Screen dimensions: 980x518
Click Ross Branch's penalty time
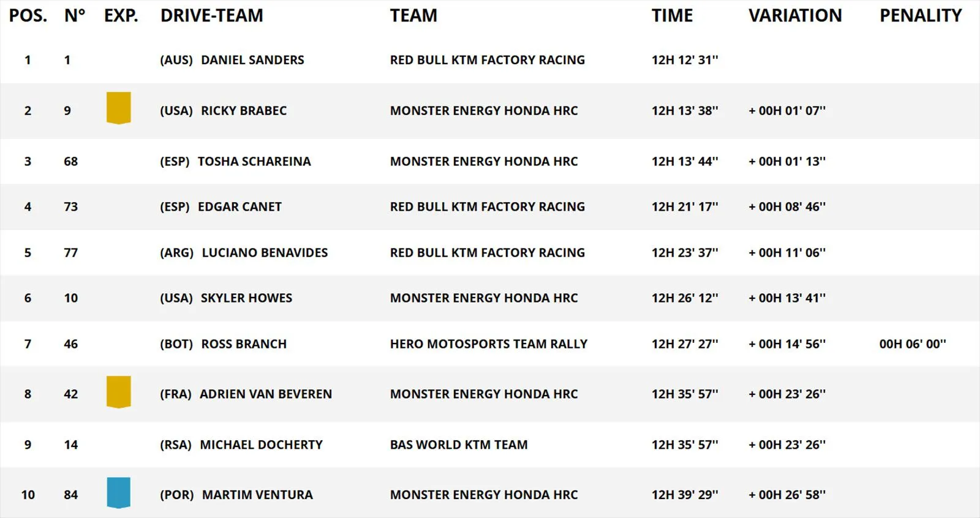click(x=913, y=344)
